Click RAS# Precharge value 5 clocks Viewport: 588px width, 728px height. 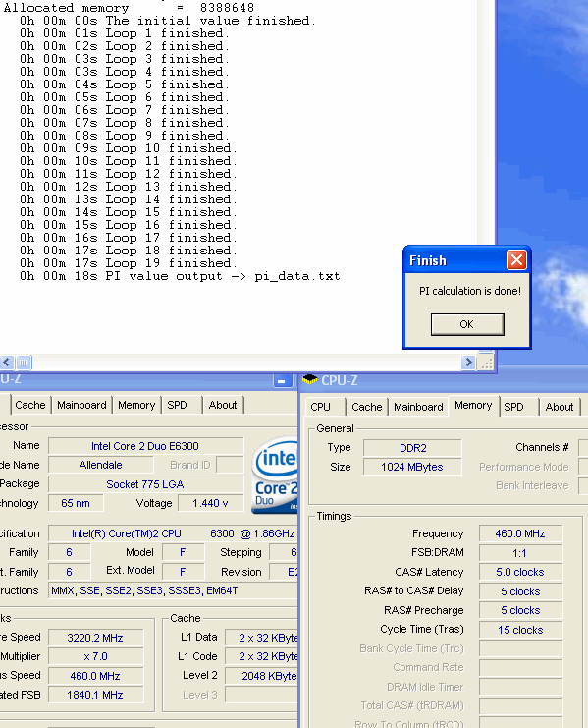click(x=520, y=610)
